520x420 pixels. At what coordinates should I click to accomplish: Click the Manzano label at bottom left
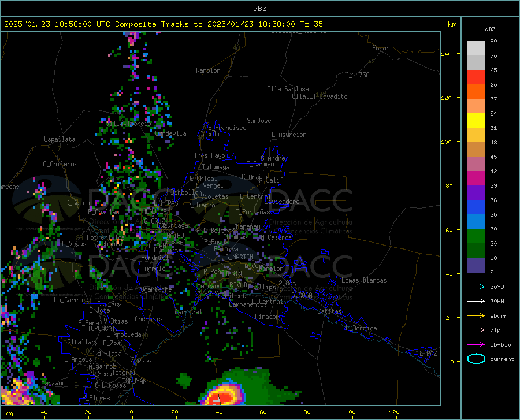click(53, 383)
